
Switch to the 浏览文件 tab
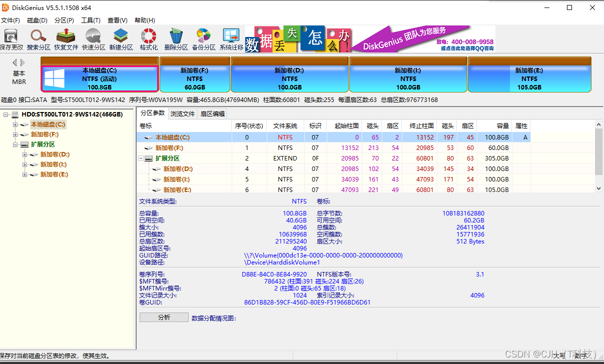[182, 113]
